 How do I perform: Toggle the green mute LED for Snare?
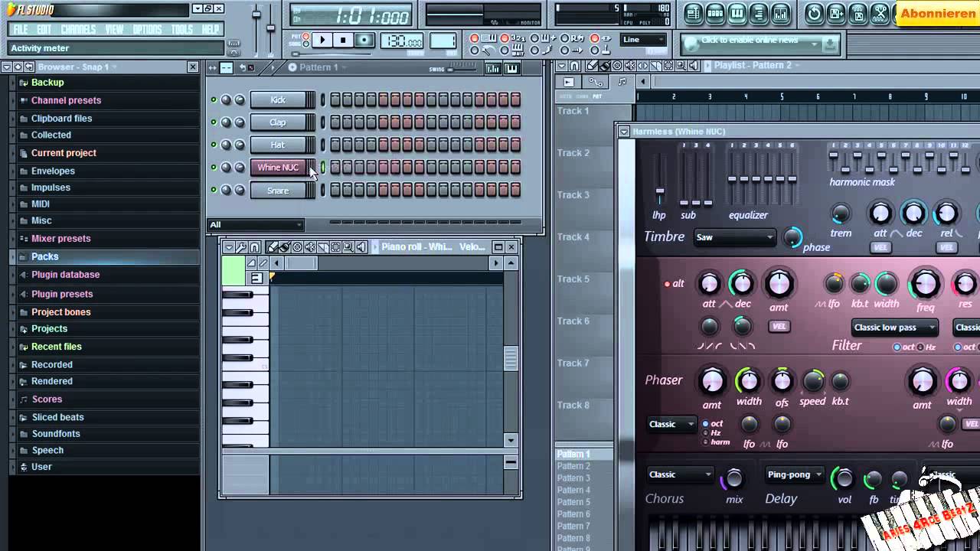(x=214, y=191)
